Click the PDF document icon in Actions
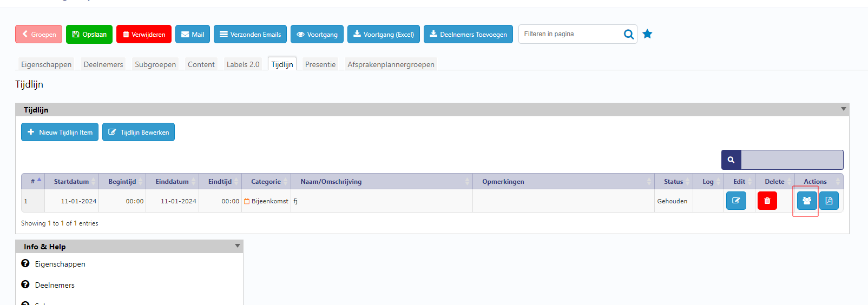Viewport: 868px width, 305px height. [828, 201]
